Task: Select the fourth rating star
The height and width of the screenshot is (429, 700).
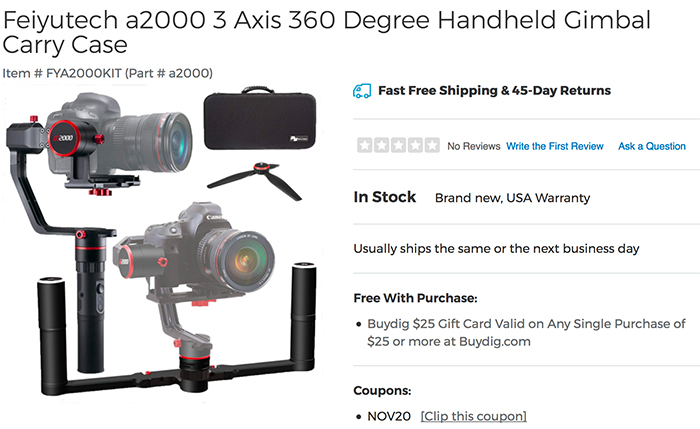Action: coord(415,146)
